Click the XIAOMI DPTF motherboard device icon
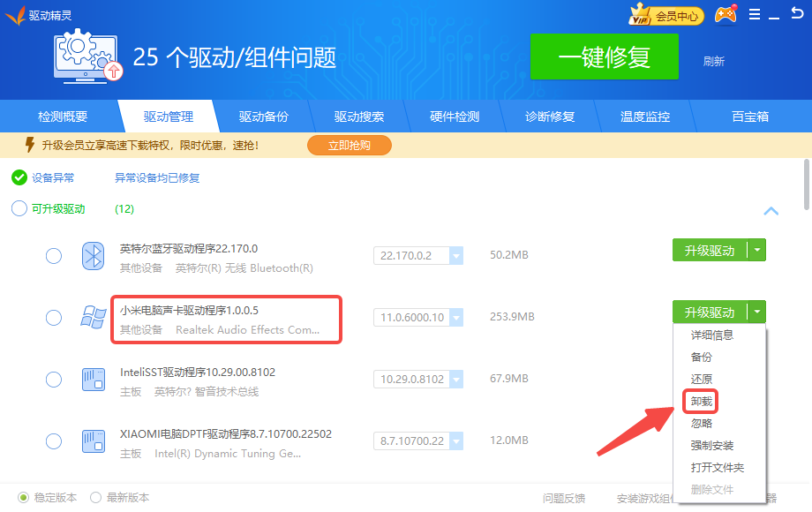 click(x=94, y=441)
